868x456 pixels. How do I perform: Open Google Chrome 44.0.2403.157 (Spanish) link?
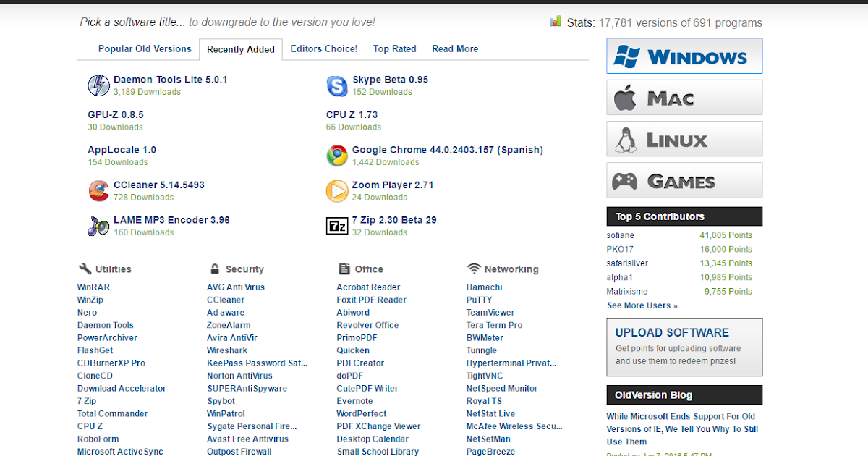(x=448, y=150)
